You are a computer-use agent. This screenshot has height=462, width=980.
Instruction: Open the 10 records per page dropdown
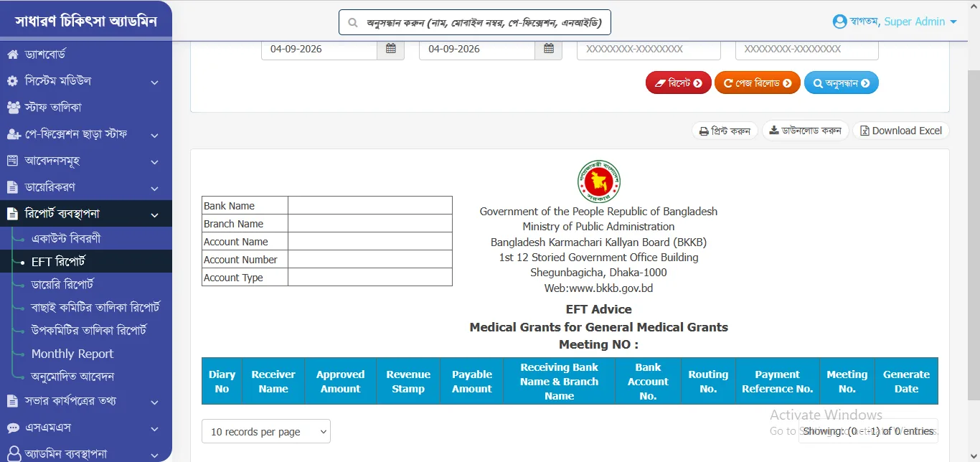[266, 431]
